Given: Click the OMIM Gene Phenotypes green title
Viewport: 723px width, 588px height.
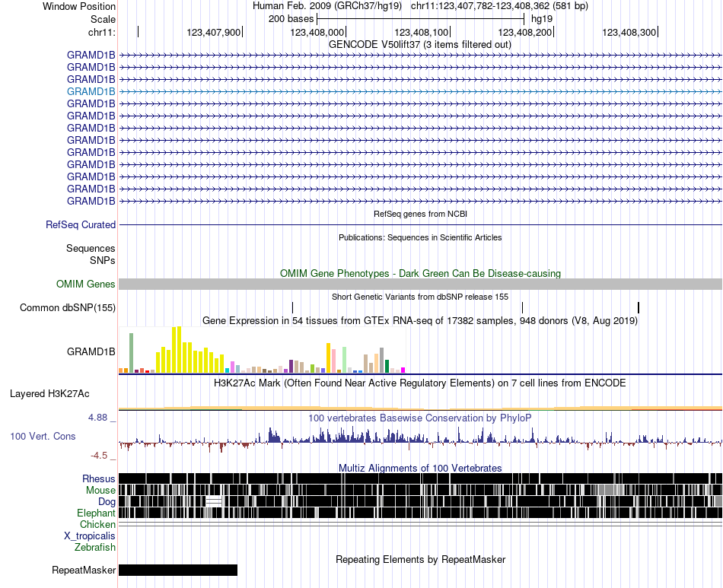Looking at the screenshot, I should click(421, 274).
